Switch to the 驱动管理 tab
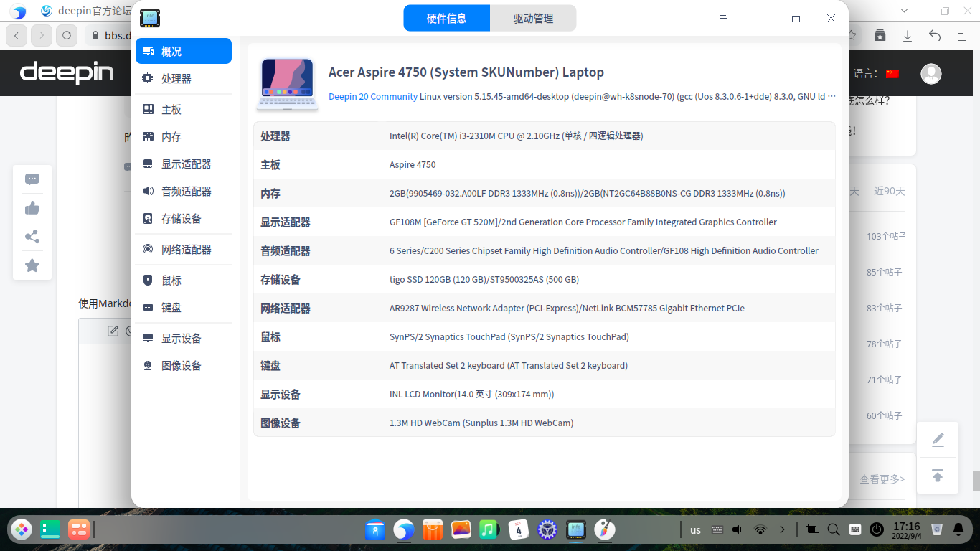 [533, 18]
